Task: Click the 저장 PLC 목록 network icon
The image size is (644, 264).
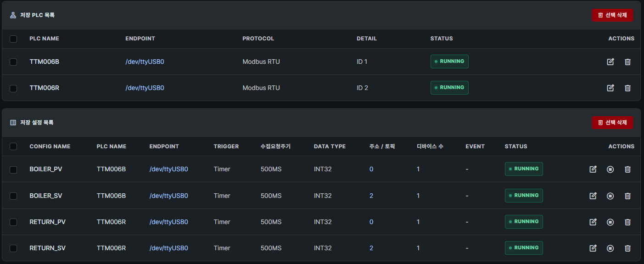Action: pyautogui.click(x=13, y=15)
